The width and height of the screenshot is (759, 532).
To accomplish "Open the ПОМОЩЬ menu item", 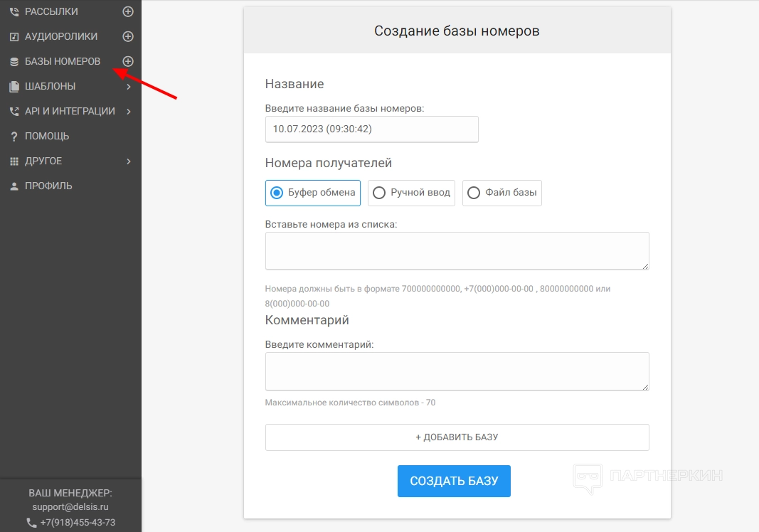I will [x=47, y=136].
